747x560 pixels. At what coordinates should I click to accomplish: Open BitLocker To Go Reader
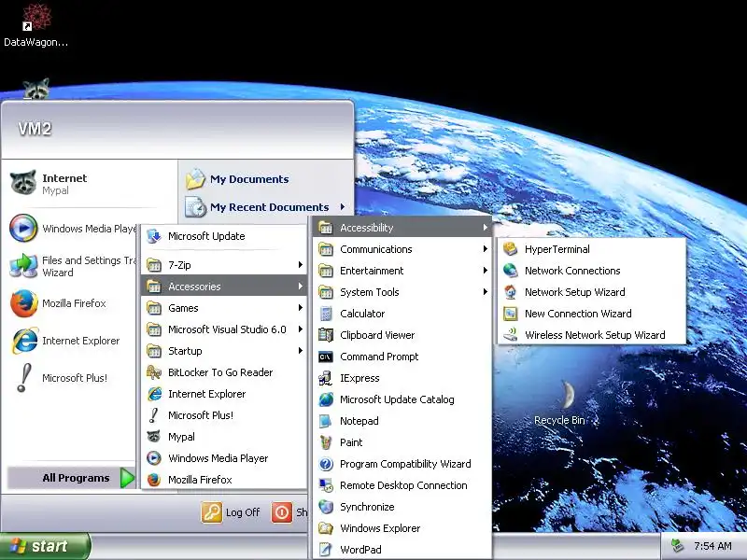tap(224, 371)
